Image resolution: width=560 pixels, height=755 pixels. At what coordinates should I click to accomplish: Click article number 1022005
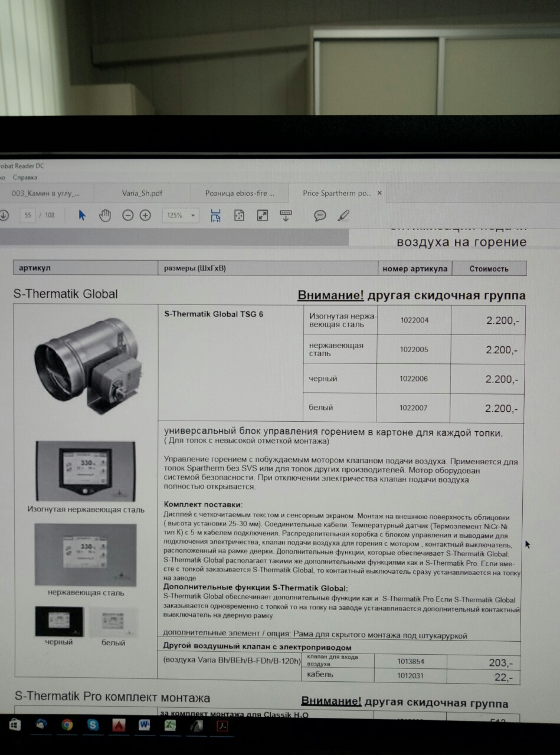coord(414,349)
